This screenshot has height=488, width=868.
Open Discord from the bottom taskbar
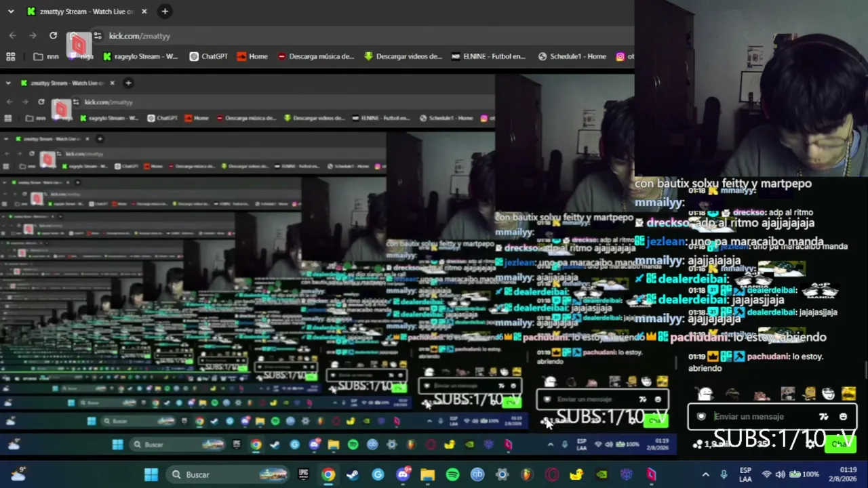(403, 474)
